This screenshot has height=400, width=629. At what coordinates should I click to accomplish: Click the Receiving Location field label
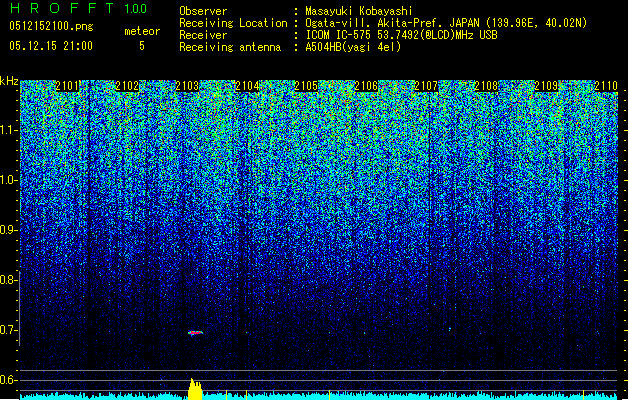point(233,23)
